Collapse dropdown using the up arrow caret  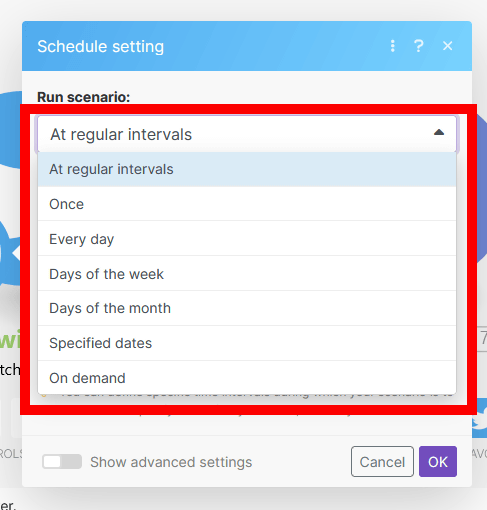click(x=439, y=132)
